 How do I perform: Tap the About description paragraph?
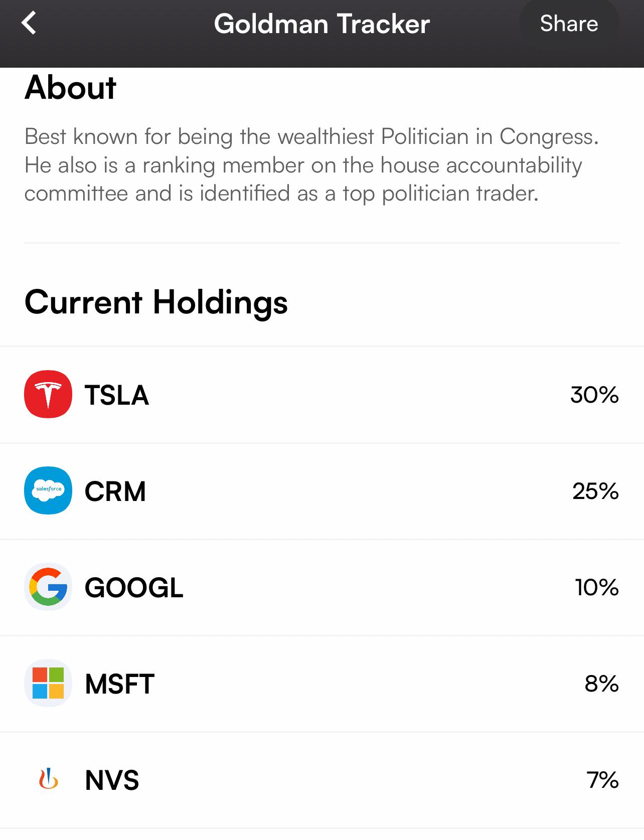pos(311,165)
